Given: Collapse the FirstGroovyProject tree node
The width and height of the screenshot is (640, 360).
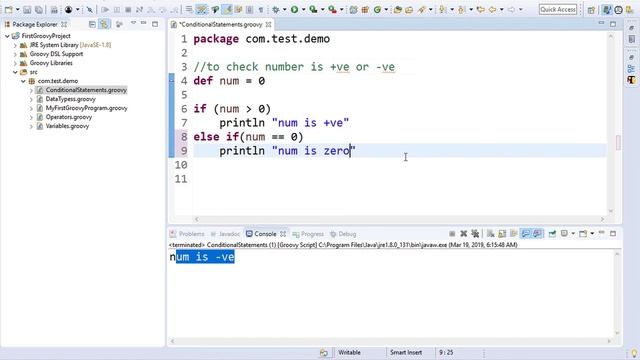Looking at the screenshot, I should point(7,36).
